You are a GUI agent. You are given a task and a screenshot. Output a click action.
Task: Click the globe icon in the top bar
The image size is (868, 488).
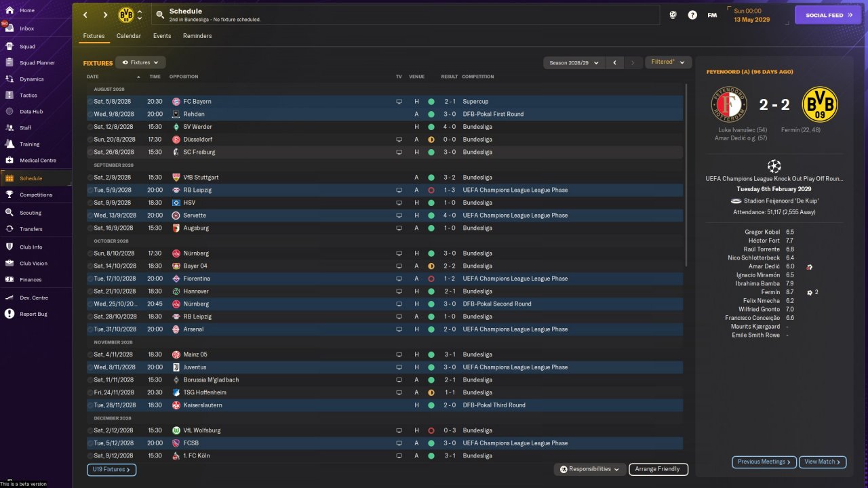[x=673, y=15]
